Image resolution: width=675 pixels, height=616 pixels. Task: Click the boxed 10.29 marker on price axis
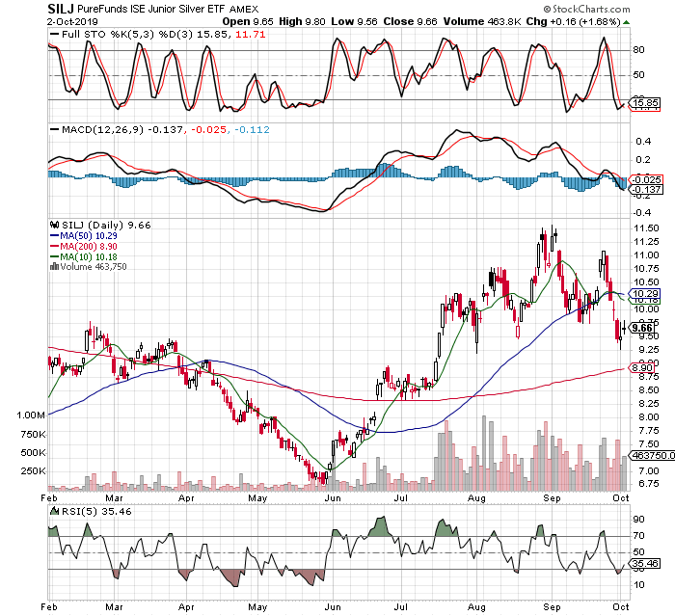[645, 294]
